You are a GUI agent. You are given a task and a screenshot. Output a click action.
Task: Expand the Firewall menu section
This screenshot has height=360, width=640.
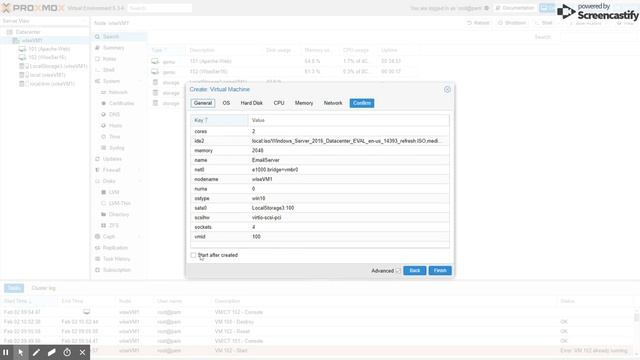point(139,170)
